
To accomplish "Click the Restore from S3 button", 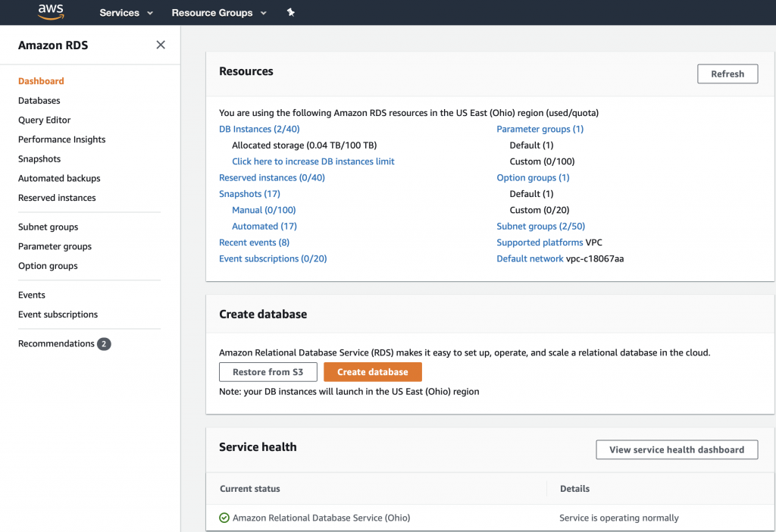I will click(268, 372).
